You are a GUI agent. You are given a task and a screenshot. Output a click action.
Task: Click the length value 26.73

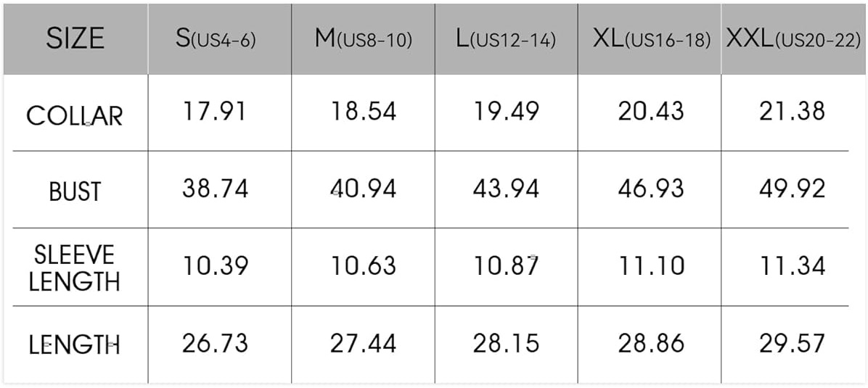click(216, 343)
